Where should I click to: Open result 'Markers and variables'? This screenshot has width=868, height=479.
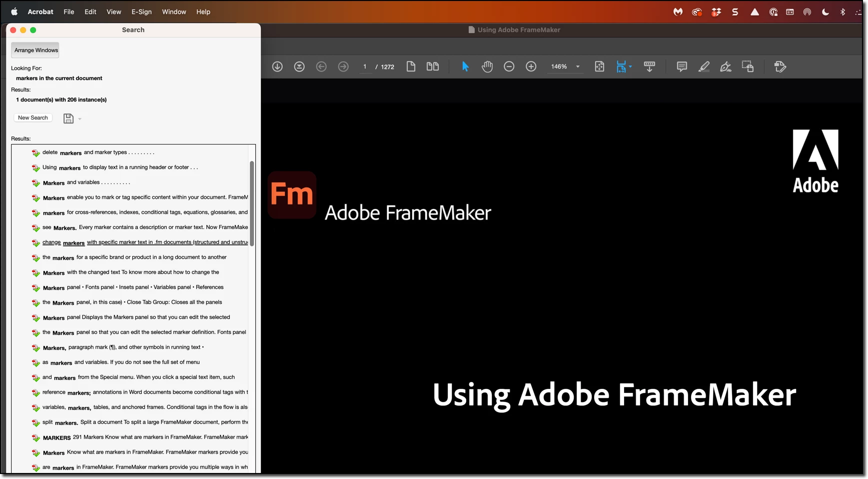coord(86,182)
